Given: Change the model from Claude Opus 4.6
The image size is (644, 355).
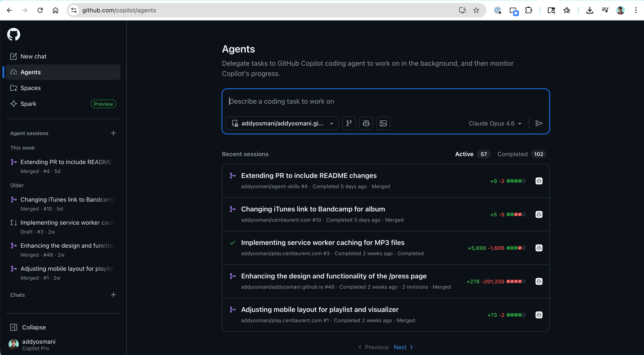Looking at the screenshot, I should (495, 123).
